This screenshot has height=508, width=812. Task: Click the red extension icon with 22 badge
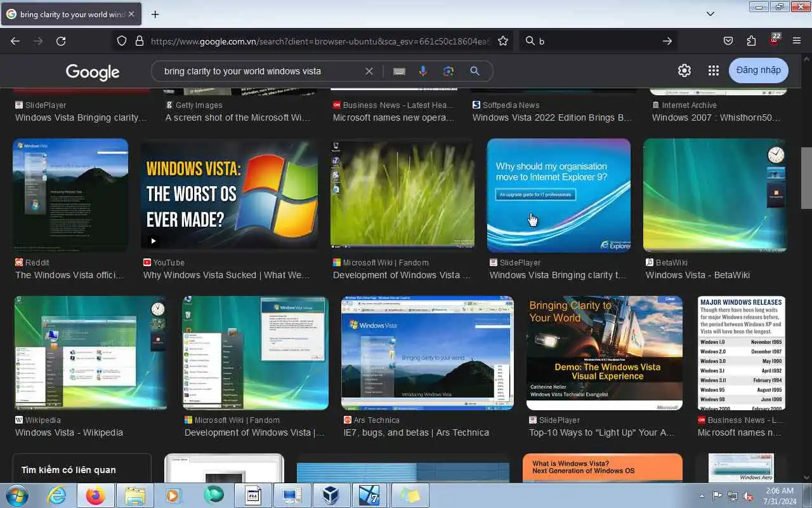[x=774, y=39]
